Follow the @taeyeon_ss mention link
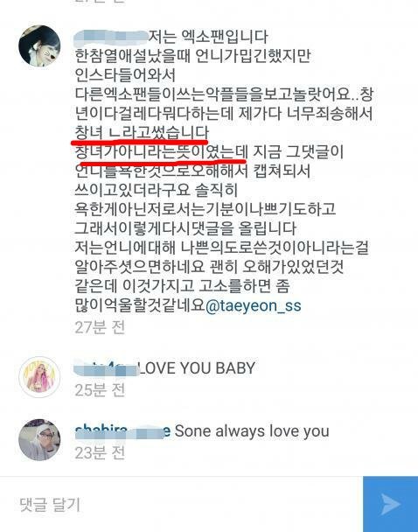Screen dimensions: 418x532 pyautogui.click(x=253, y=305)
